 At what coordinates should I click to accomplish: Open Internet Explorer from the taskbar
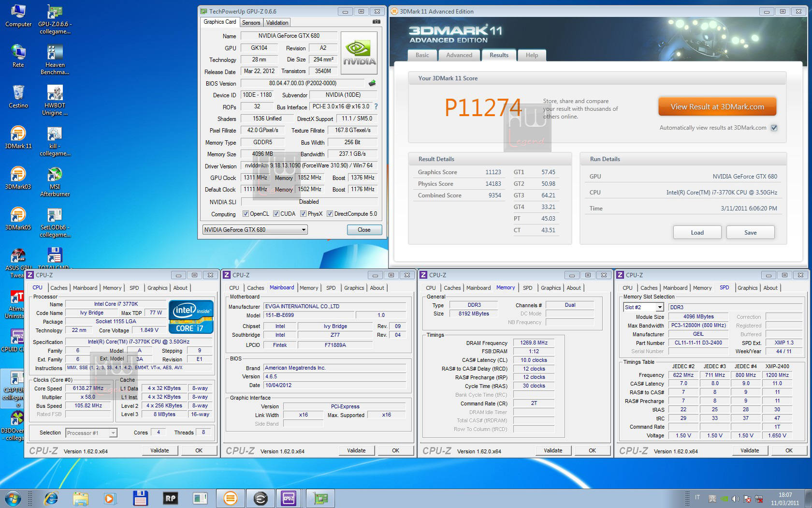pyautogui.click(x=51, y=498)
